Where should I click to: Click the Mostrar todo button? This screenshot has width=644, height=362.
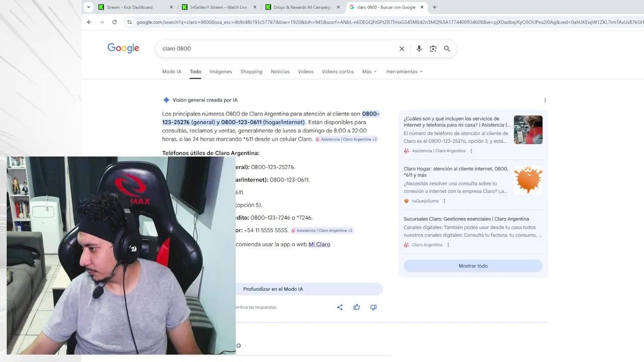[473, 266]
